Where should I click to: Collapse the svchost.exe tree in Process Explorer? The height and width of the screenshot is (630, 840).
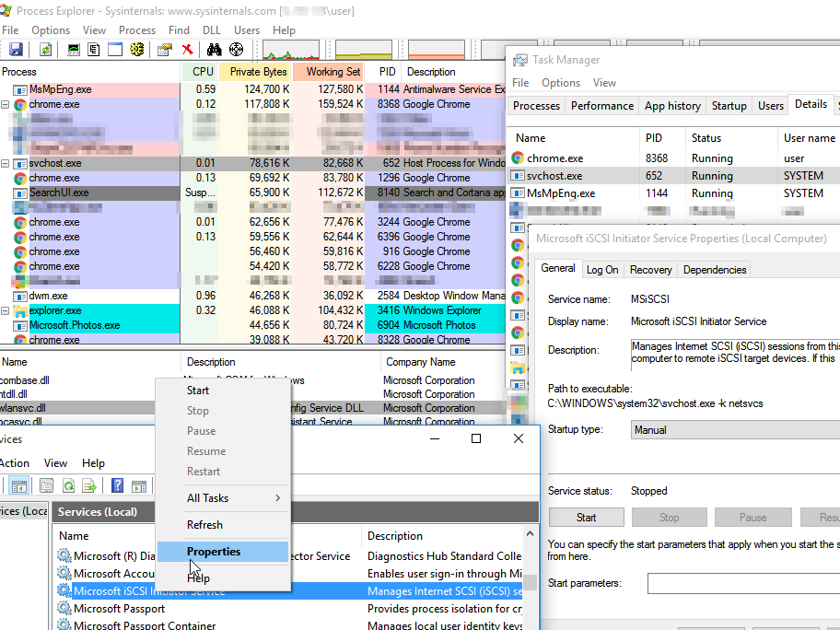[5, 163]
